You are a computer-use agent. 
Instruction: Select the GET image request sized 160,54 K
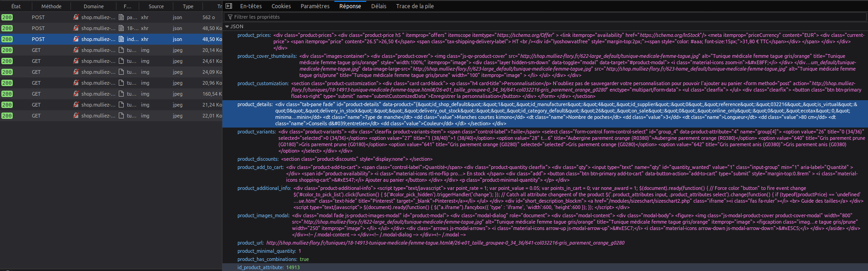(x=111, y=94)
